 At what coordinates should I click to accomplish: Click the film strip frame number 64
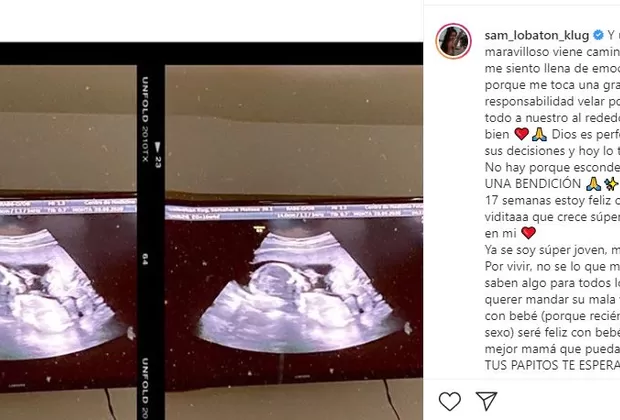145,259
